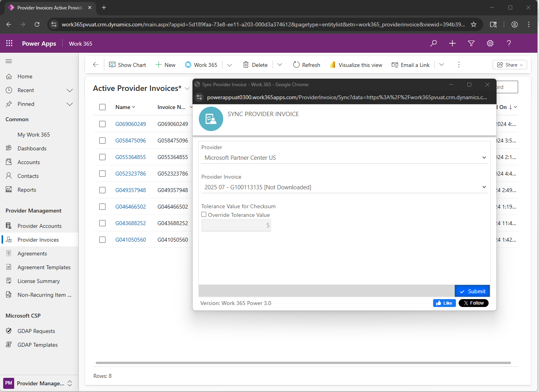Screen dimensions: 539x392
Task: Open the help question mark icon
Action: click(509, 43)
